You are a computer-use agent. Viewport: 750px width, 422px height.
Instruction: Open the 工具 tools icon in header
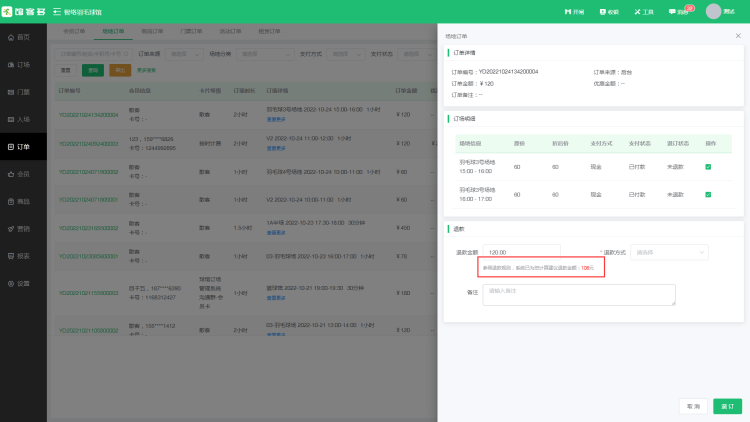coord(643,12)
